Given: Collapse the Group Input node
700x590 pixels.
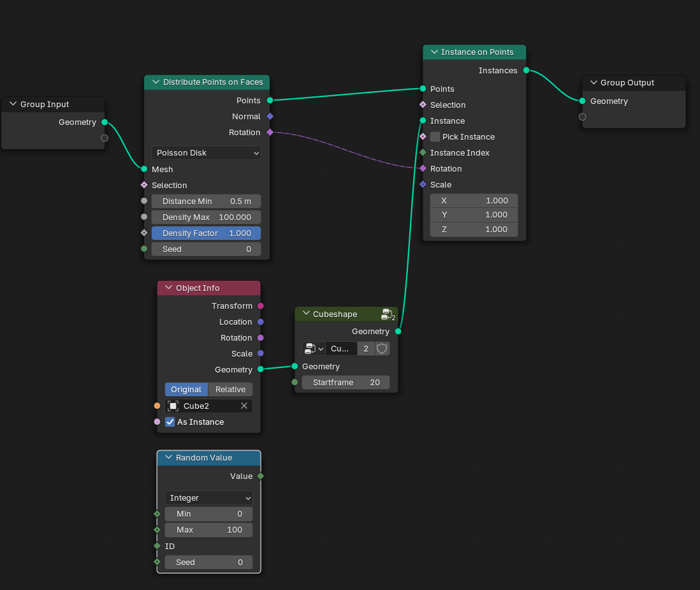Looking at the screenshot, I should 13,104.
